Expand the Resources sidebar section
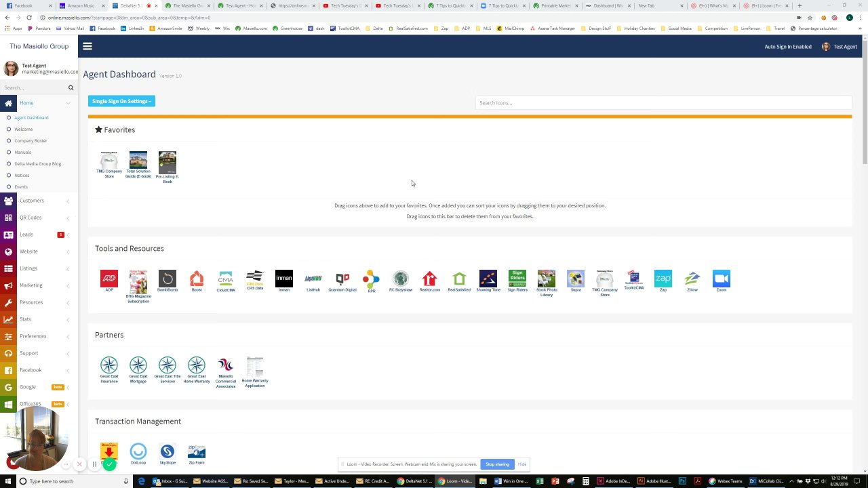The image size is (868, 488). pyautogui.click(x=39, y=302)
